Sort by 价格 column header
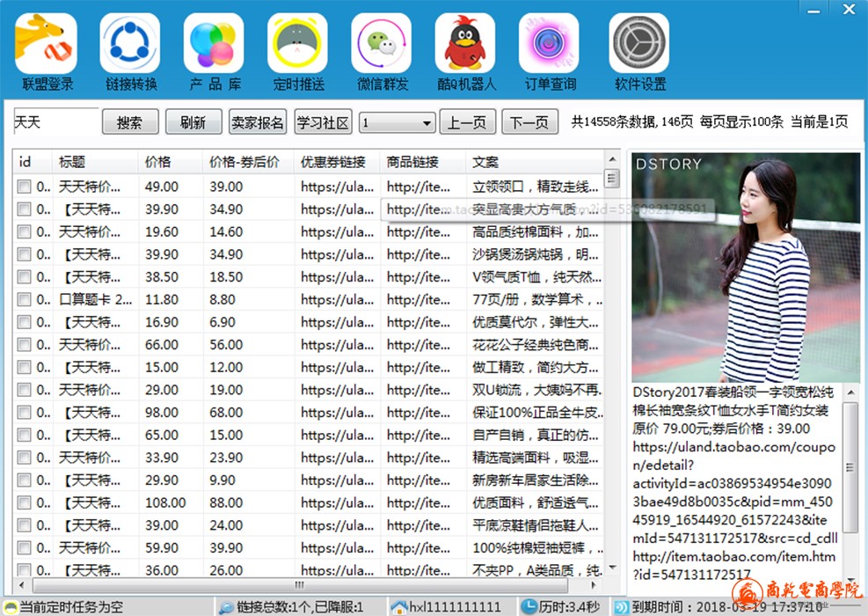The height and width of the screenshot is (616, 868). point(158,162)
